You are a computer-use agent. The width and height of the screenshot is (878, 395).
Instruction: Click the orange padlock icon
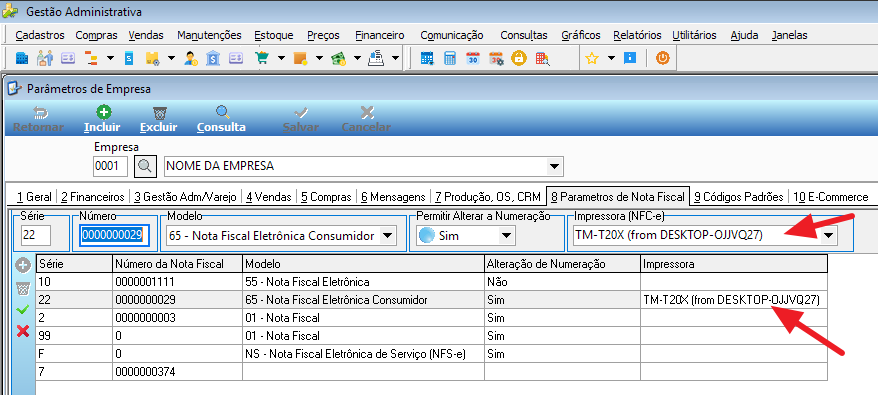tap(519, 58)
